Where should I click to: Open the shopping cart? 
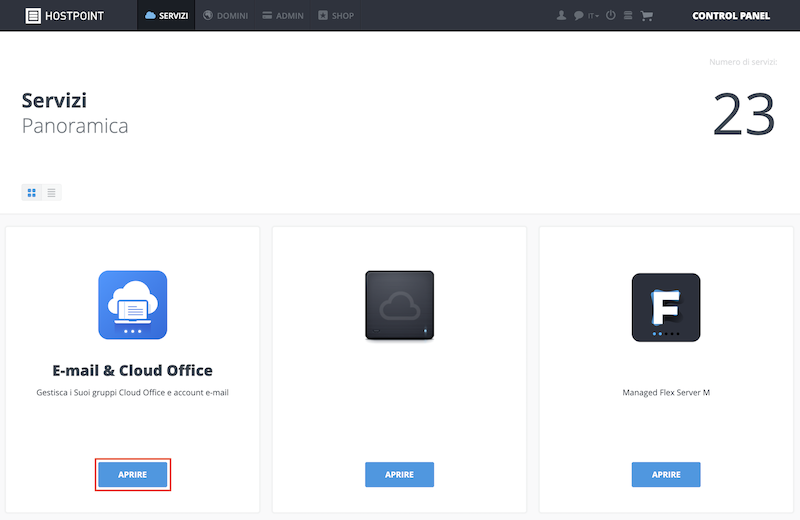pyautogui.click(x=646, y=16)
